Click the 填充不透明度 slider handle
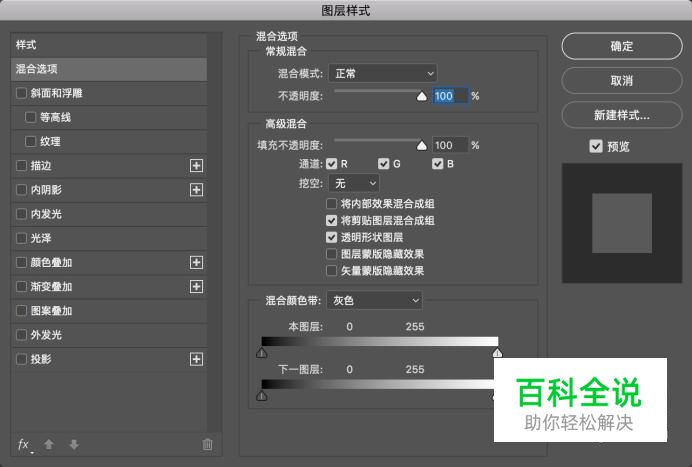This screenshot has width=692, height=467. click(421, 146)
